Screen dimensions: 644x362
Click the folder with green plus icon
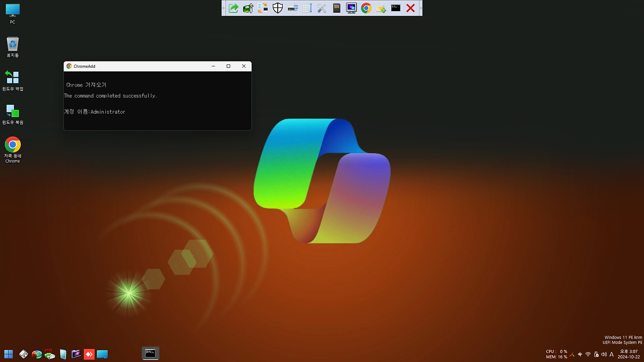[x=381, y=8]
